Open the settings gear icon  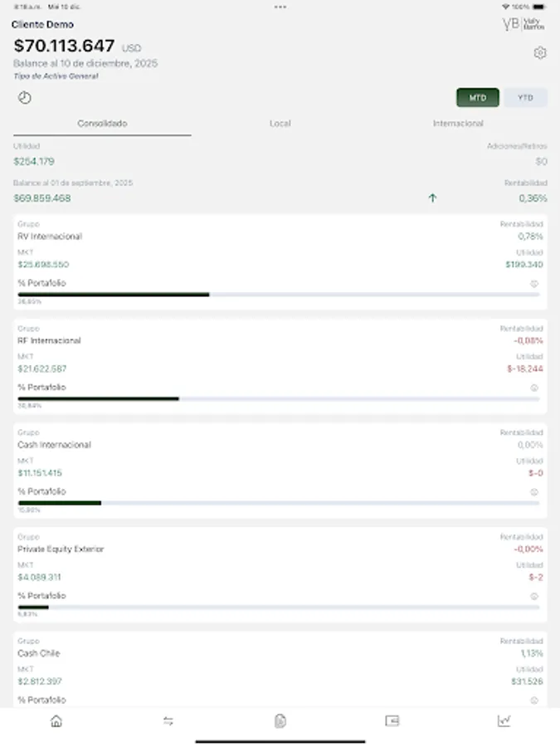click(539, 53)
